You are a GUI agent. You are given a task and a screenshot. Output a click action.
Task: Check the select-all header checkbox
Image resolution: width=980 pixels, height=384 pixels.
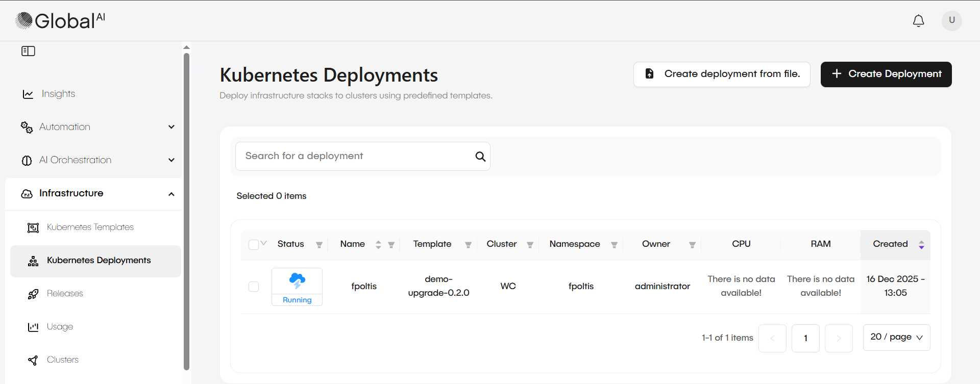(253, 245)
